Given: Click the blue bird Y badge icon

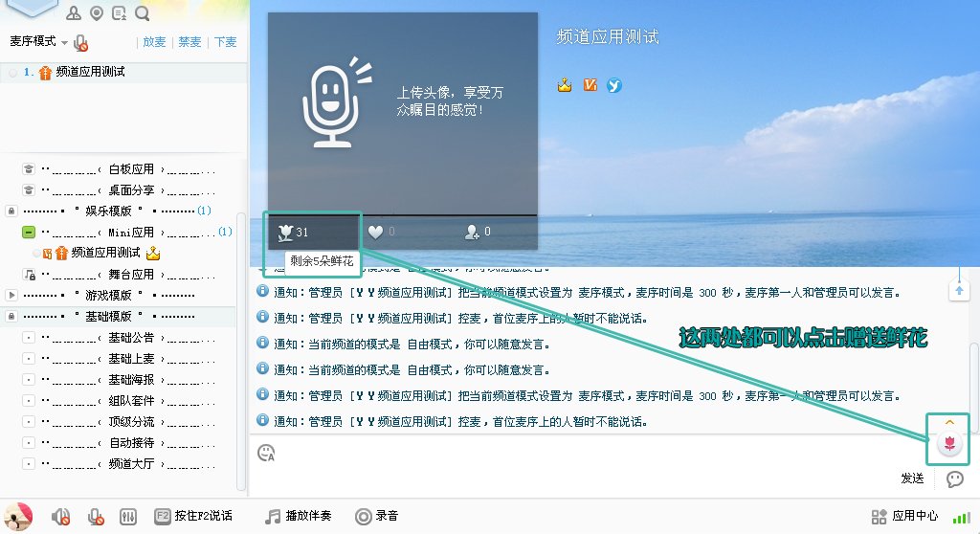Looking at the screenshot, I should [614, 85].
